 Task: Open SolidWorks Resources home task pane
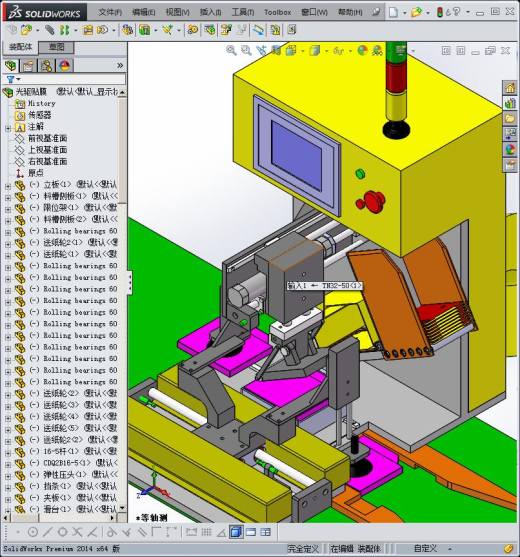tap(510, 87)
